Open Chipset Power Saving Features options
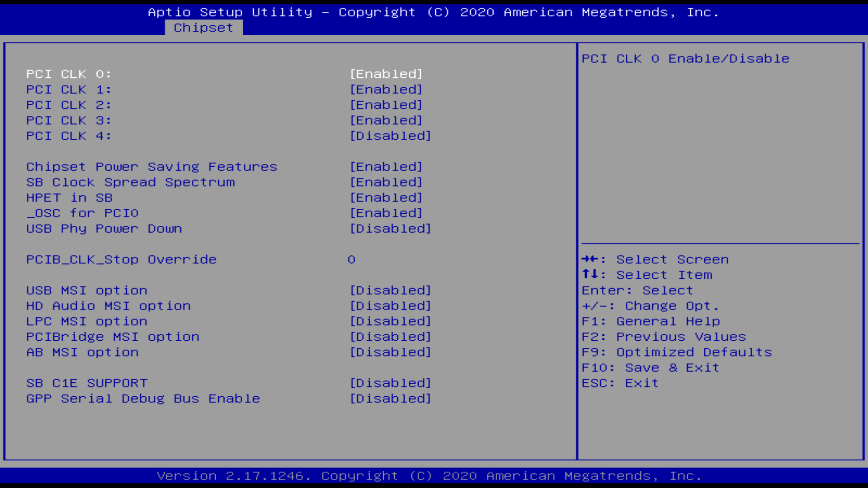Image resolution: width=868 pixels, height=488 pixels. (386, 167)
